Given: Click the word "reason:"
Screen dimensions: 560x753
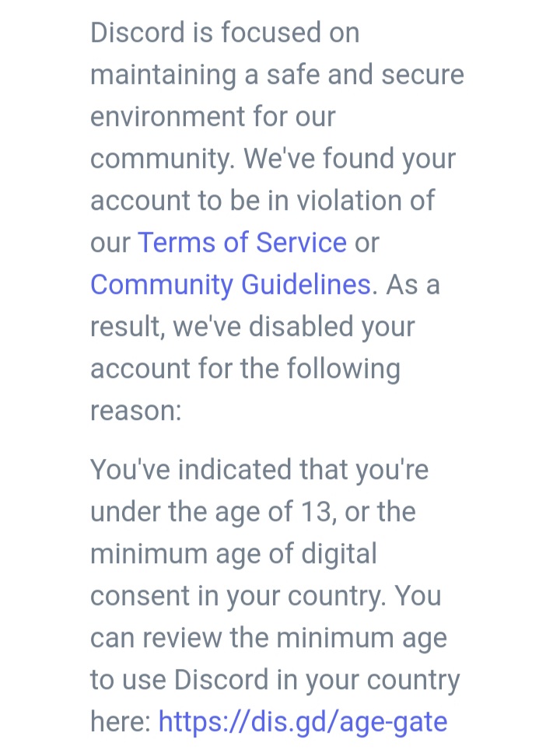Looking at the screenshot, I should (136, 411).
